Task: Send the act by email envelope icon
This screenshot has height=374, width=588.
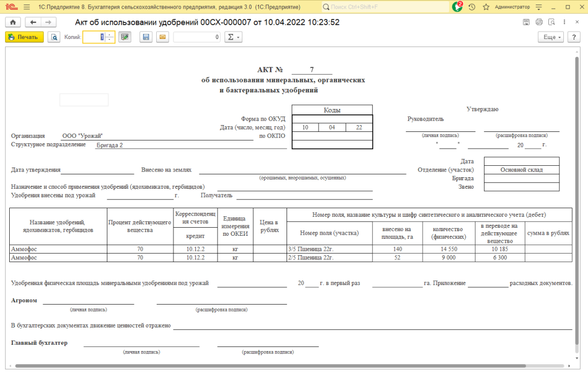Action: tap(162, 37)
